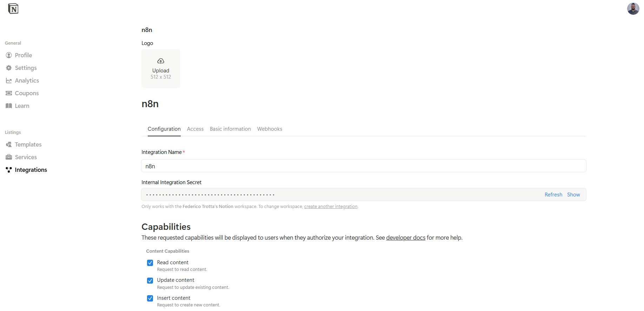Click the Content Capabilities label
Viewport: 644px width, 311px height.
pyautogui.click(x=167, y=251)
